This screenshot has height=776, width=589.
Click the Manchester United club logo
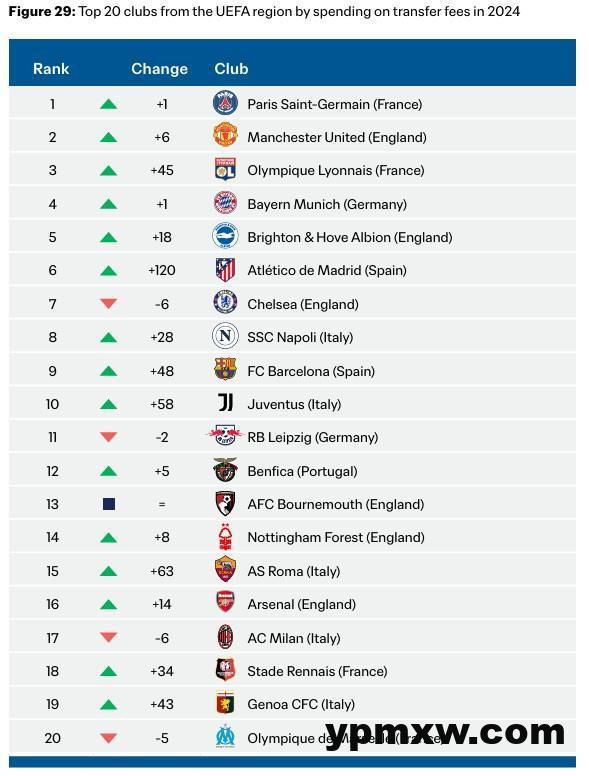pyautogui.click(x=225, y=135)
